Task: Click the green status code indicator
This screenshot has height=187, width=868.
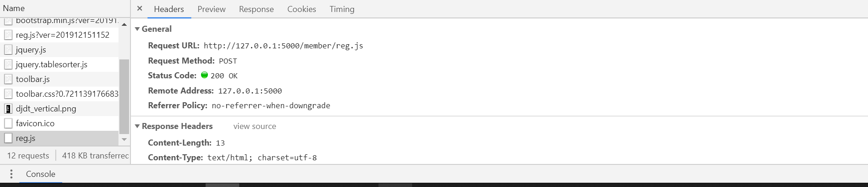Action: pyautogui.click(x=204, y=75)
